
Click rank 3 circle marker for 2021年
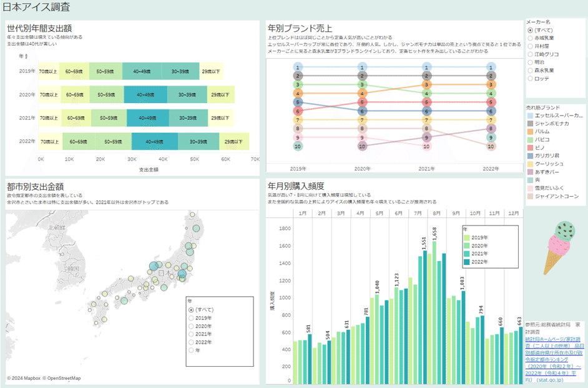[426, 85]
